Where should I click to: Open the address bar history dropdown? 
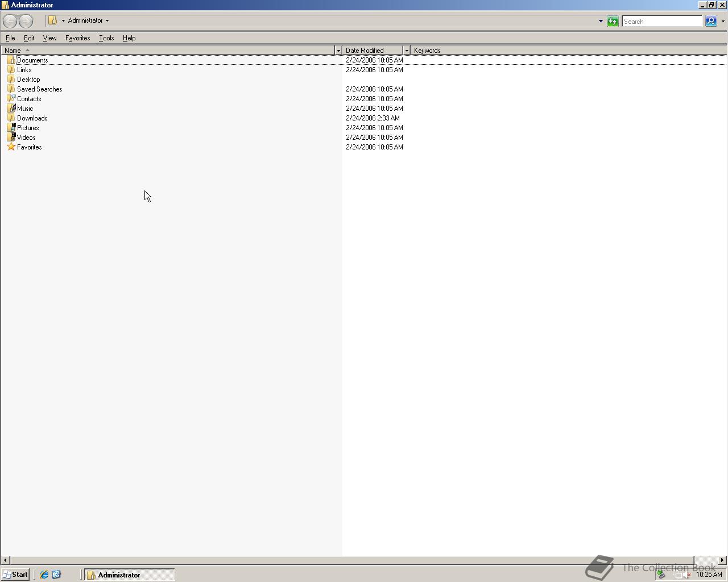point(601,21)
